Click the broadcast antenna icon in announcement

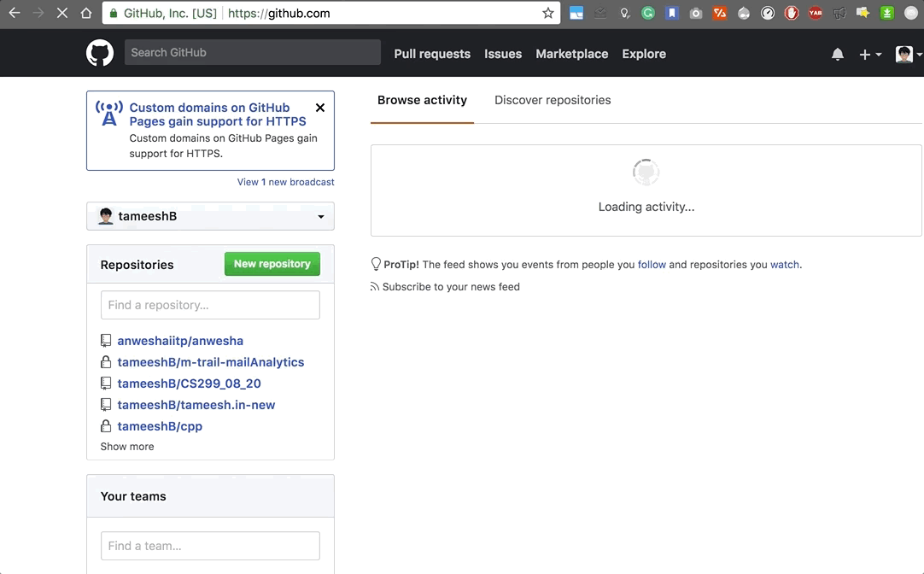[109, 113]
